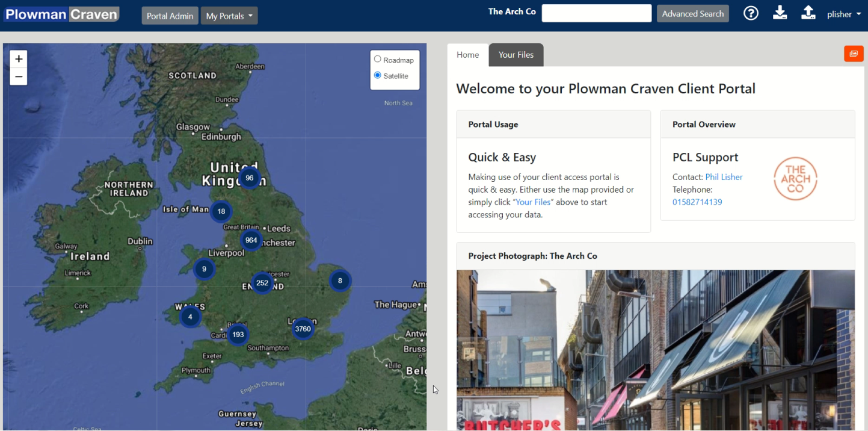Open the plisher user menu
Viewport: 868px width, 431px height.
843,14
